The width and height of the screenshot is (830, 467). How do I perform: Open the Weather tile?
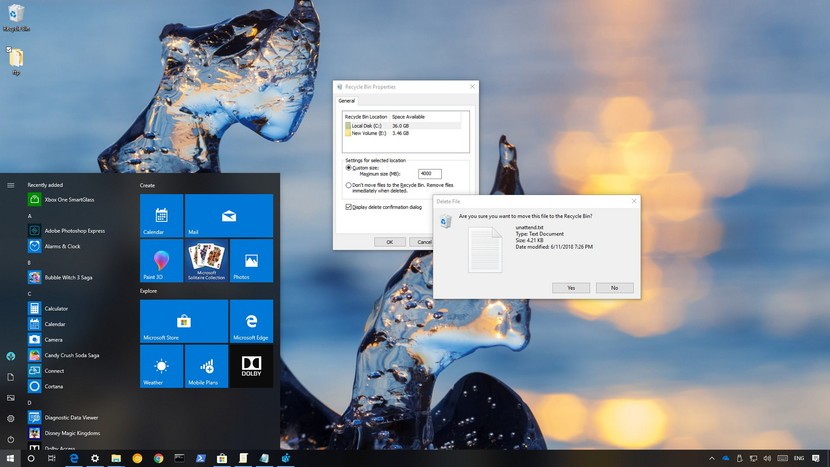pos(161,366)
